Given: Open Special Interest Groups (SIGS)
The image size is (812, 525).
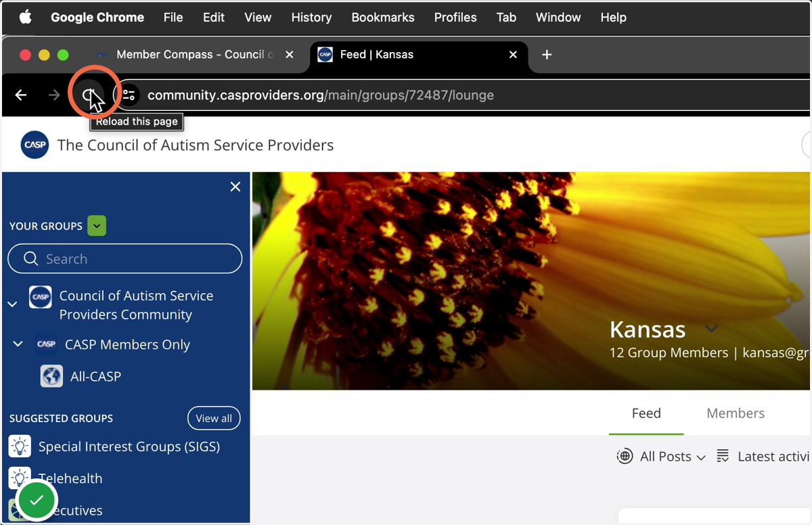Looking at the screenshot, I should tap(129, 447).
